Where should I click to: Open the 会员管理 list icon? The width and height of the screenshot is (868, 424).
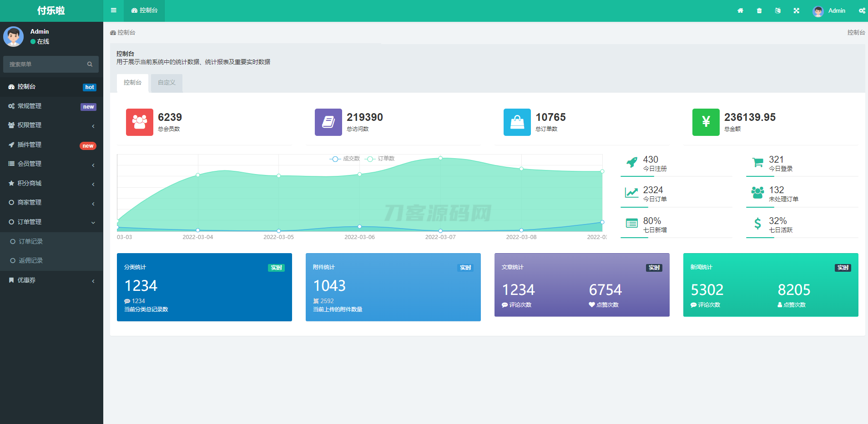[x=11, y=164]
